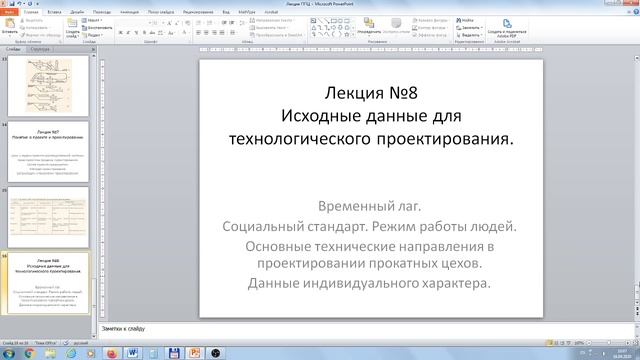Screen dimensions: 640x360
Task: Select slide thumbnail with diagram drawing
Action: [x=48, y=86]
